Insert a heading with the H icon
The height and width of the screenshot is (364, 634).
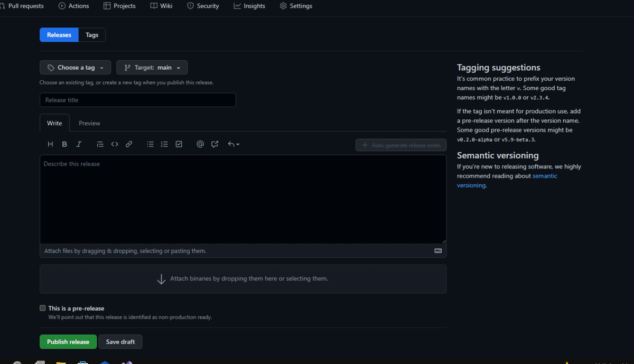click(50, 144)
